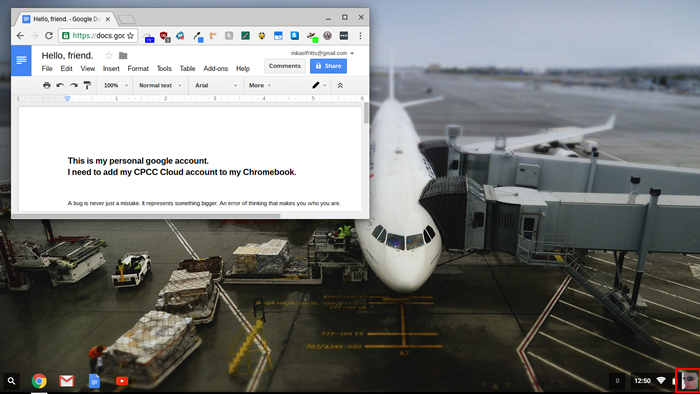The height and width of the screenshot is (394, 700).
Task: Click the redo arrow icon
Action: (74, 85)
